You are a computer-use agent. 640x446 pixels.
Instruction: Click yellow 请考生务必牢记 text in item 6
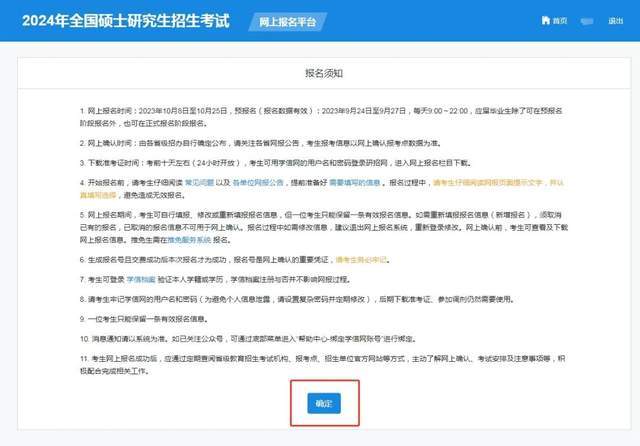pos(361,260)
